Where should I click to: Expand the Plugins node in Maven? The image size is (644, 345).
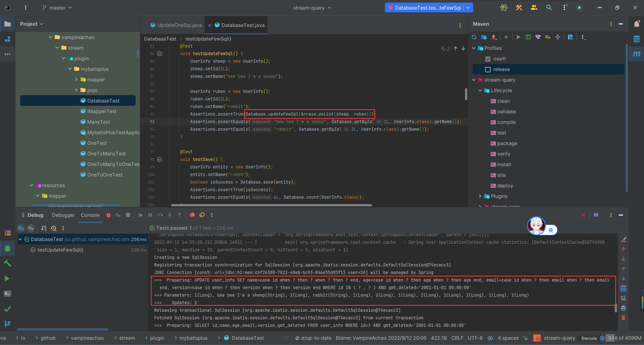coord(480,196)
